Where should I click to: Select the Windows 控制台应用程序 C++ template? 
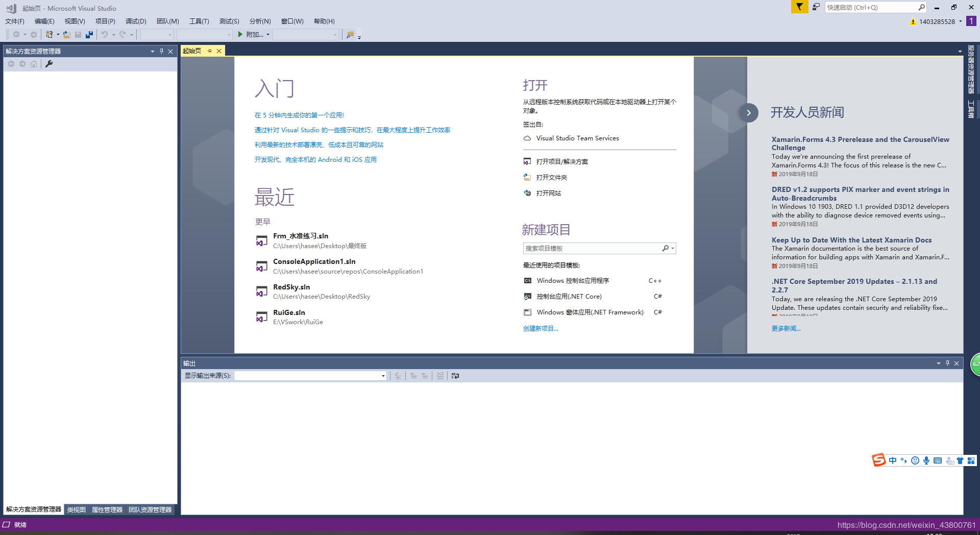[593, 280]
